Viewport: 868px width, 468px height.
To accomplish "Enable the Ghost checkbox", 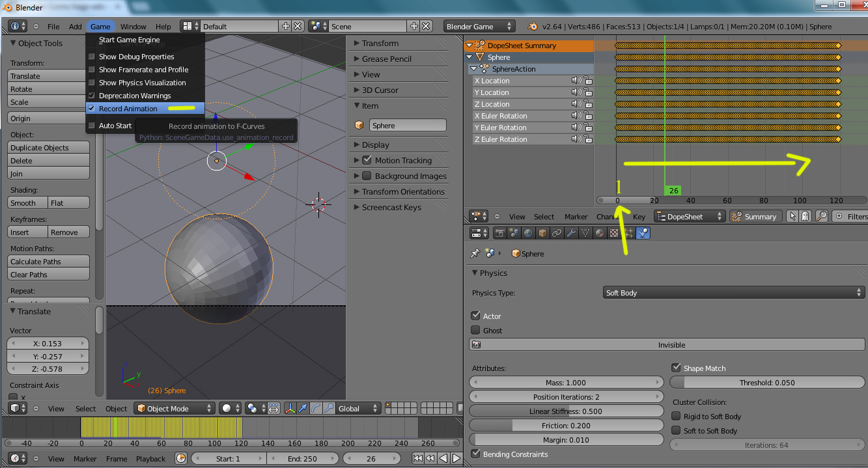I will click(x=475, y=330).
